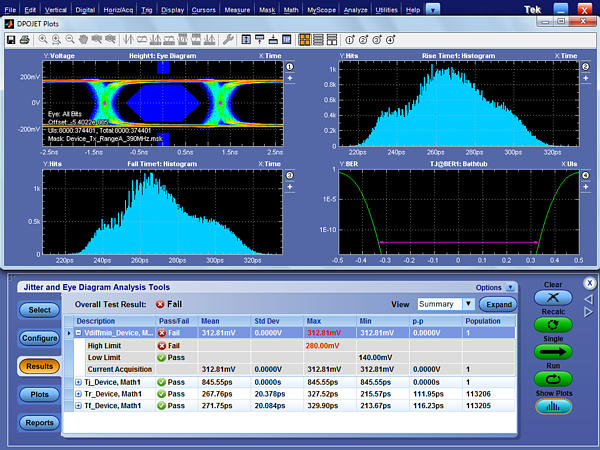
Task: Click the save icon in DPOJET Plots toolbar
Action: pyautogui.click(x=10, y=39)
